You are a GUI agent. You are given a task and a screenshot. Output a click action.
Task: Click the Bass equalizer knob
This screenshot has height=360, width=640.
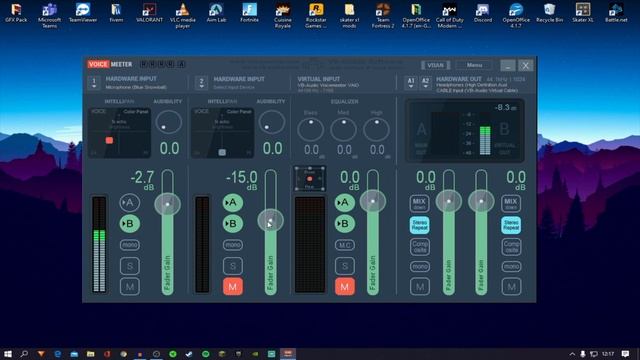click(311, 129)
